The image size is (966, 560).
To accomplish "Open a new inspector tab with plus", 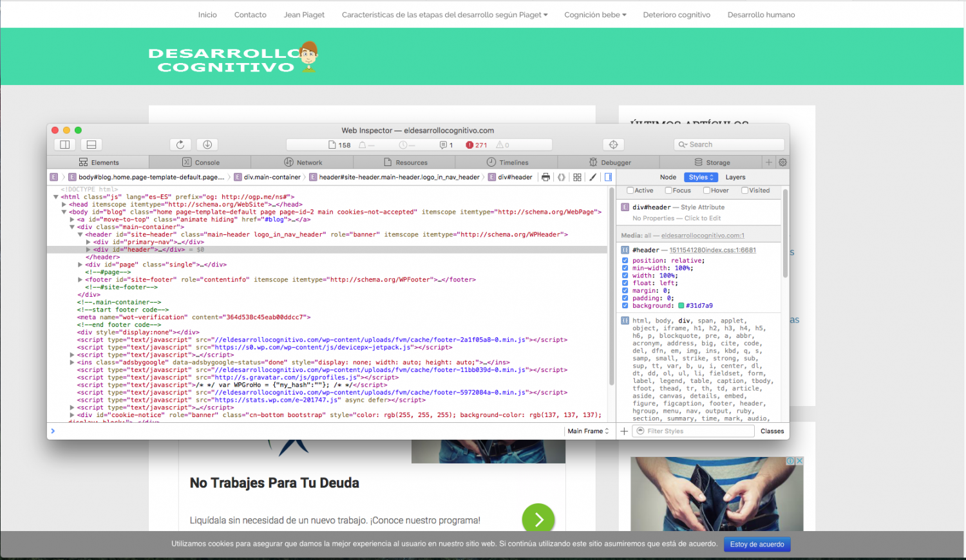I will click(768, 162).
